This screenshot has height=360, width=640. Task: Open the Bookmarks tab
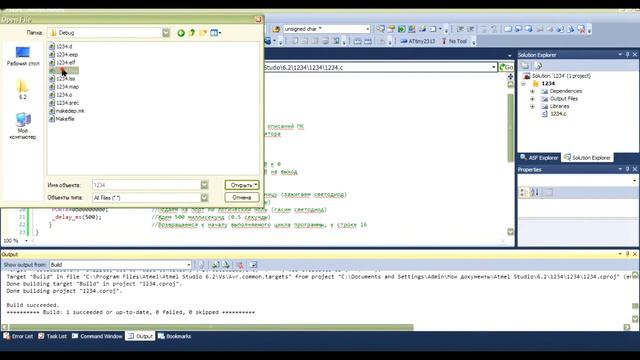(174, 336)
